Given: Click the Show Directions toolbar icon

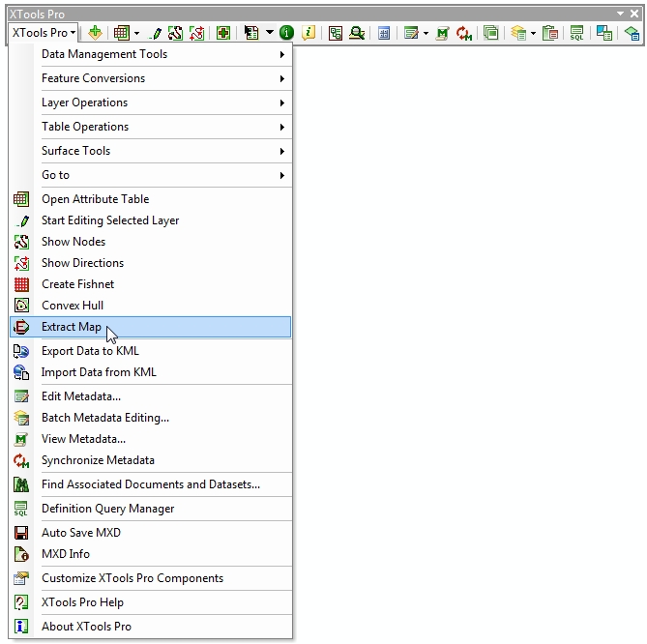Looking at the screenshot, I should click(197, 33).
